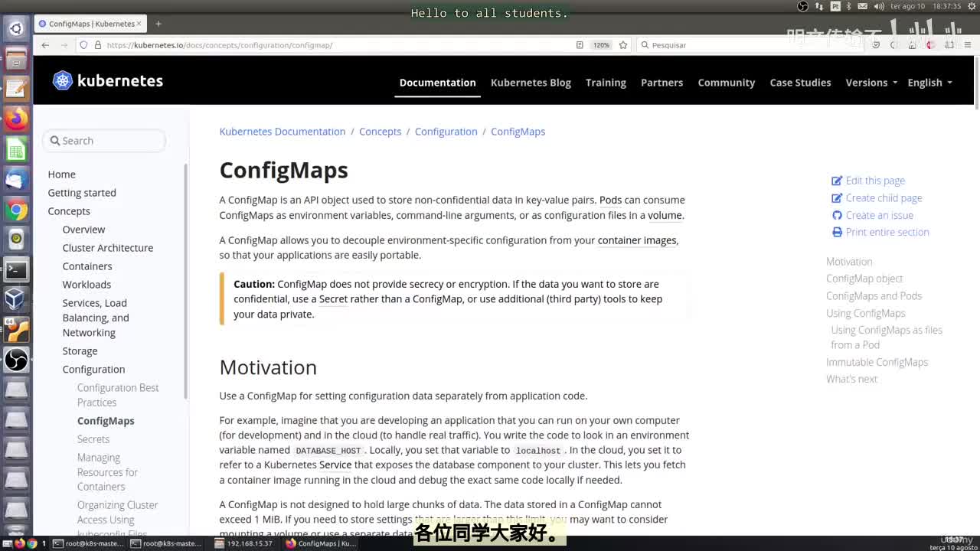980x551 pixels.
Task: Follow the Pods link in intro
Action: (610, 200)
